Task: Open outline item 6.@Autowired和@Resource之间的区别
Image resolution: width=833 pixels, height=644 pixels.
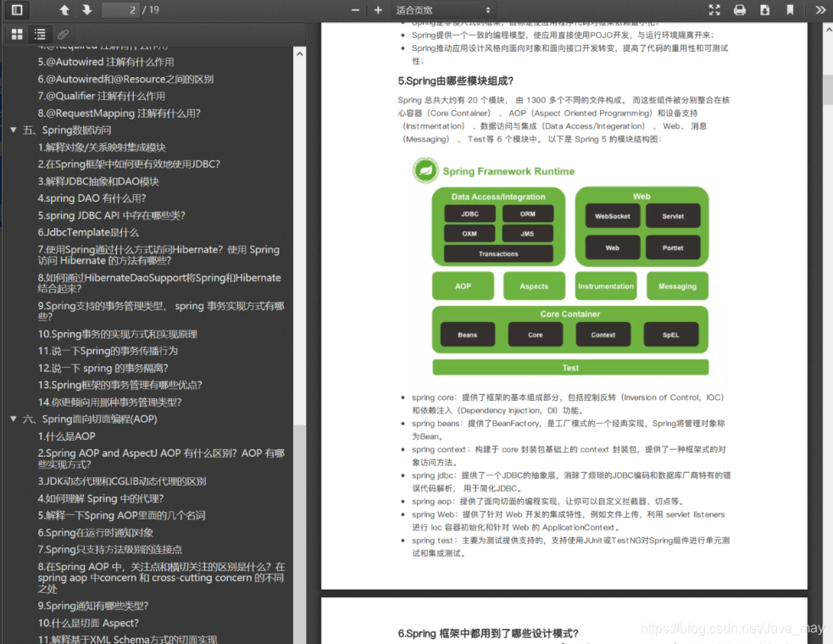Action: (125, 79)
